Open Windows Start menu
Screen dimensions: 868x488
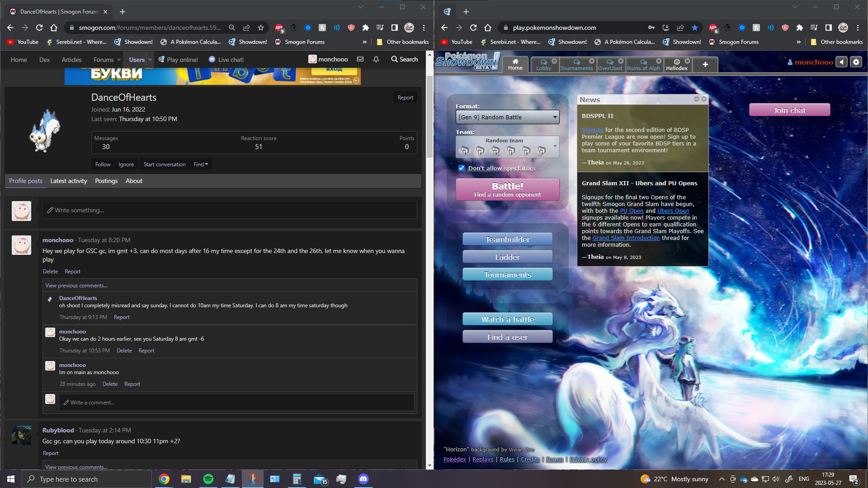11,479
